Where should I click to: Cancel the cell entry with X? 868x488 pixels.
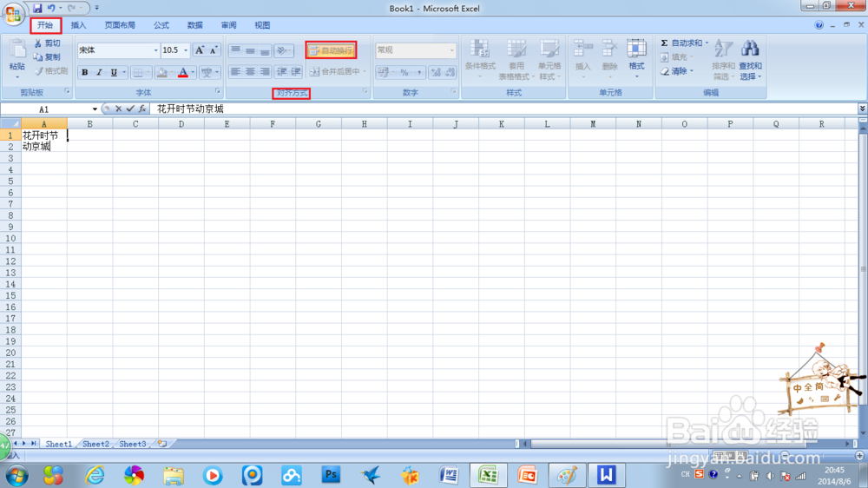[x=118, y=109]
